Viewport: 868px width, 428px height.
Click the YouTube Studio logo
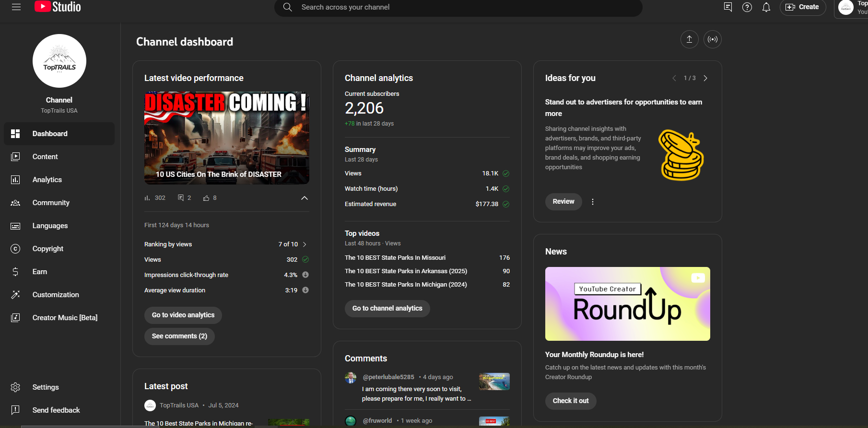pyautogui.click(x=58, y=7)
